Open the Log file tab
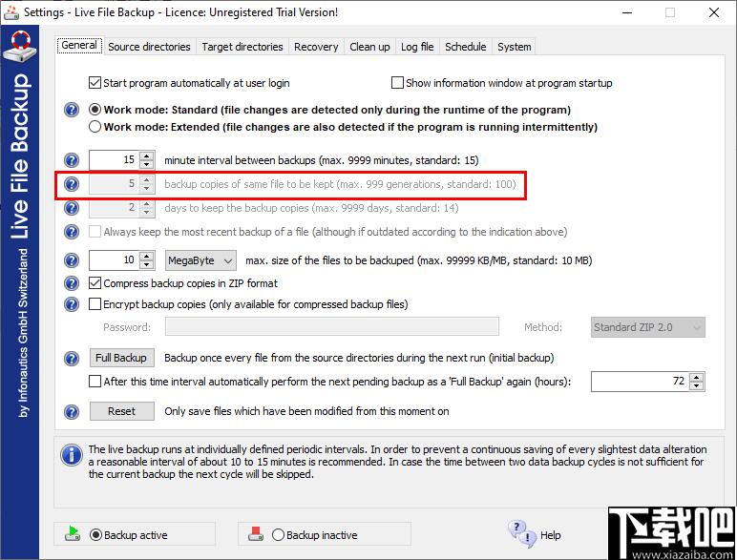 click(417, 47)
